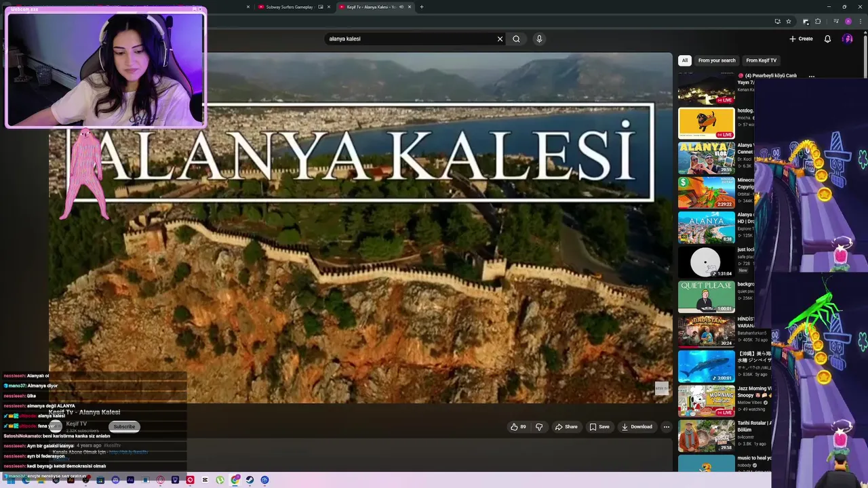The image size is (868, 488).
Task: Open the QUIET PLEASE 1:00:01 thumbnail
Action: point(706,296)
